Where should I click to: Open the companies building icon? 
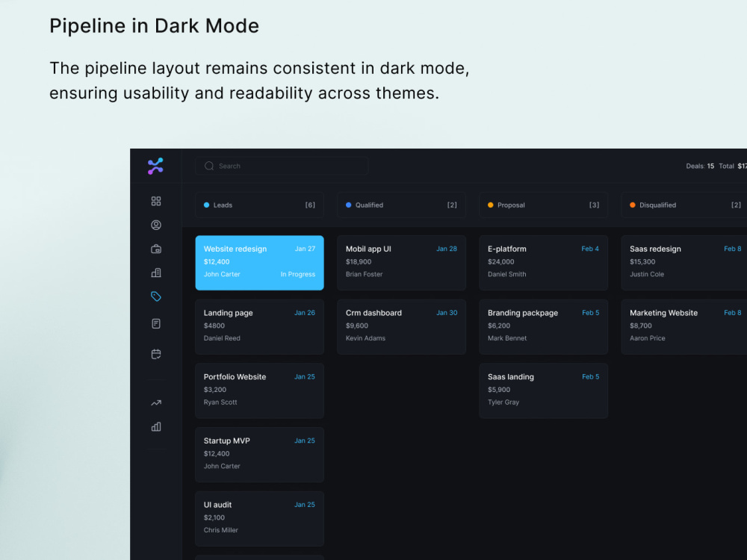156,273
